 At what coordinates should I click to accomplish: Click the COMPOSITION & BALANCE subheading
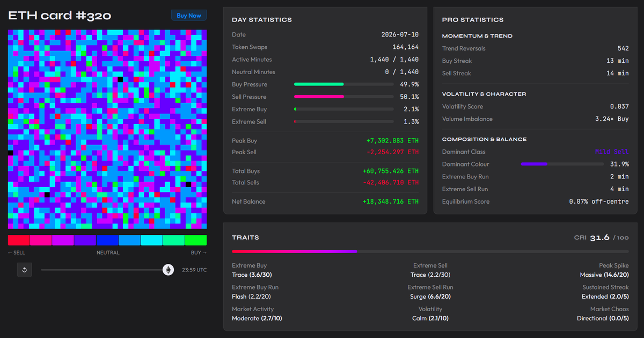pos(484,139)
